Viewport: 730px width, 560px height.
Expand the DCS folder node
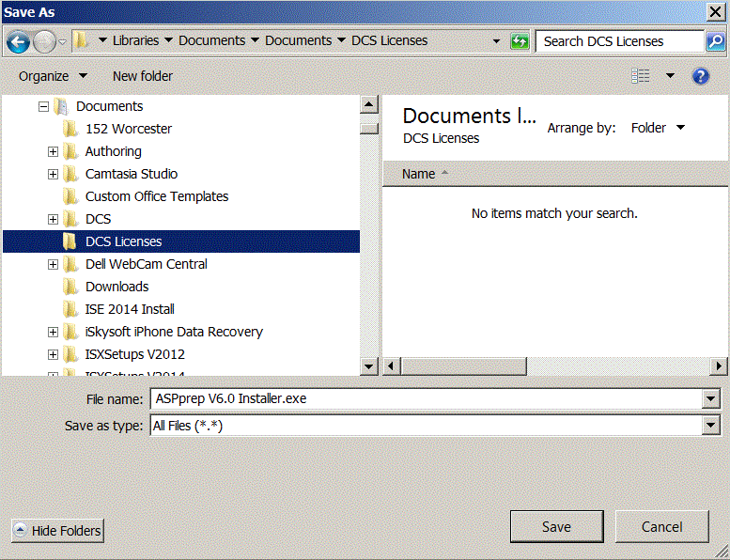(53, 219)
